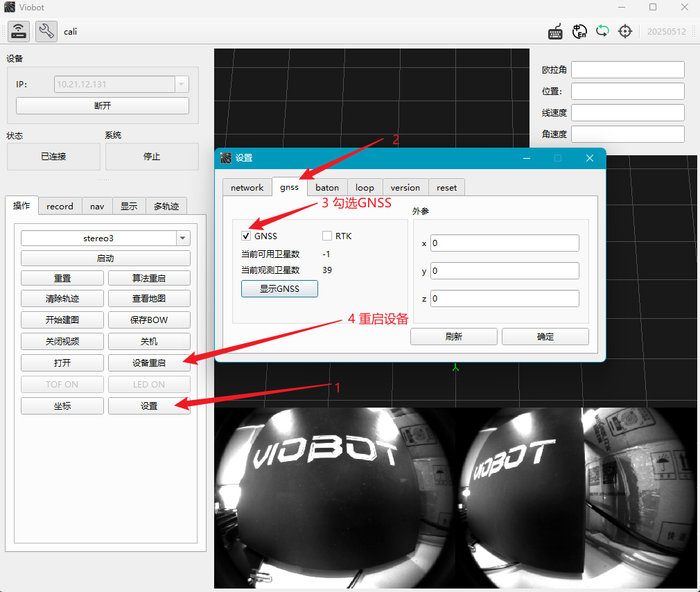Click the 设置 settings button
Screen dimensions: 700x592
tap(149, 406)
